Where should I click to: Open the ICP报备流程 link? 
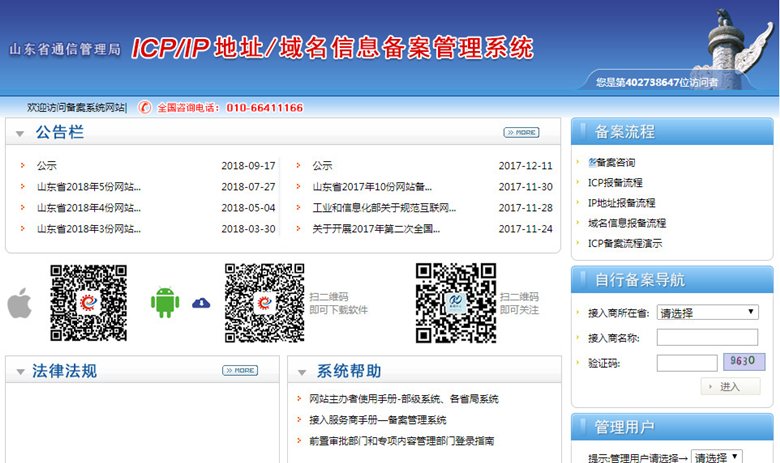615,183
